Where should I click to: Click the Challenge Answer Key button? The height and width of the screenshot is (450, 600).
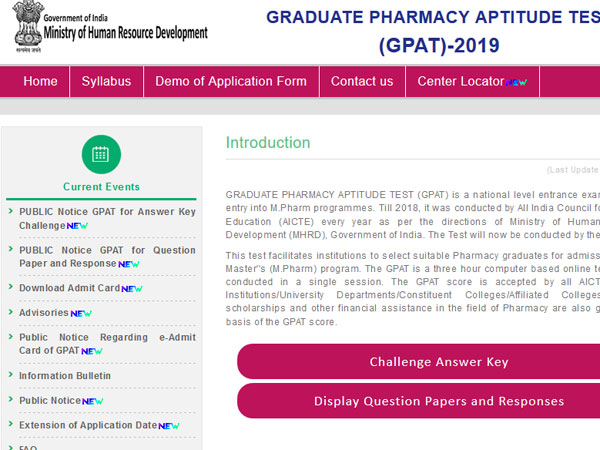[419, 362]
